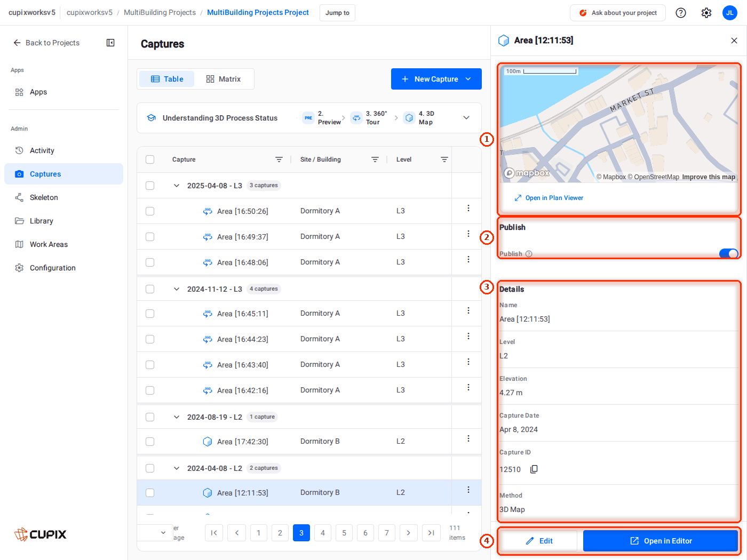Expand Understanding 3D Process Status panel

pos(466,118)
